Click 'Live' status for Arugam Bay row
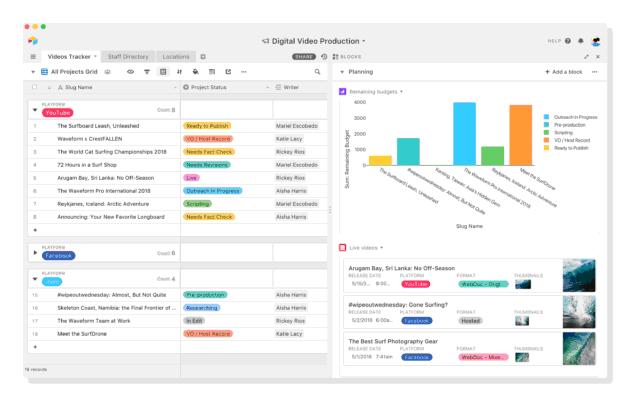This screenshot has height=401, width=630. click(192, 178)
